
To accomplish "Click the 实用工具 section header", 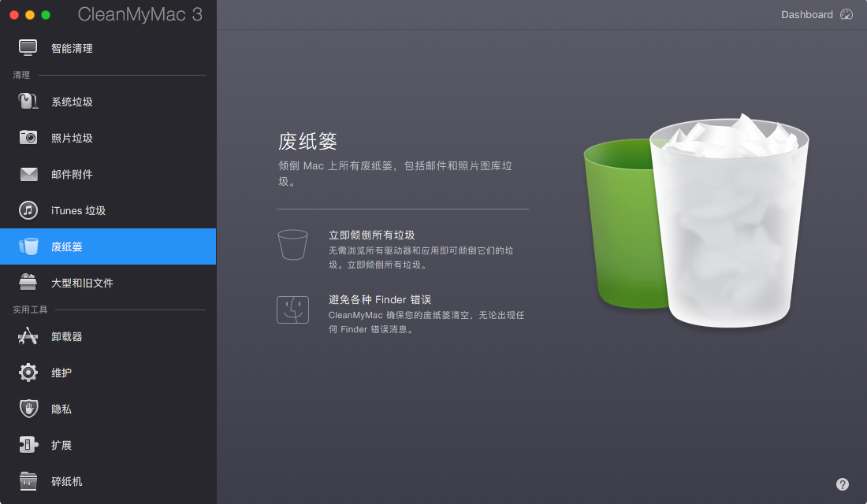I will coord(31,309).
